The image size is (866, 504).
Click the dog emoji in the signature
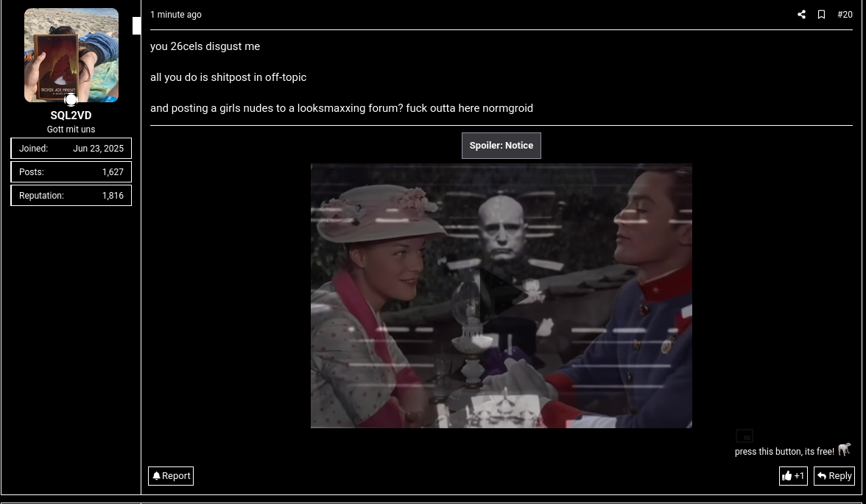(845, 450)
